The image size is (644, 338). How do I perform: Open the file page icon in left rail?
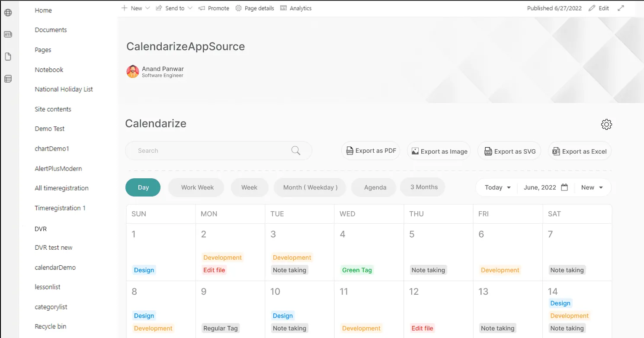click(x=8, y=57)
